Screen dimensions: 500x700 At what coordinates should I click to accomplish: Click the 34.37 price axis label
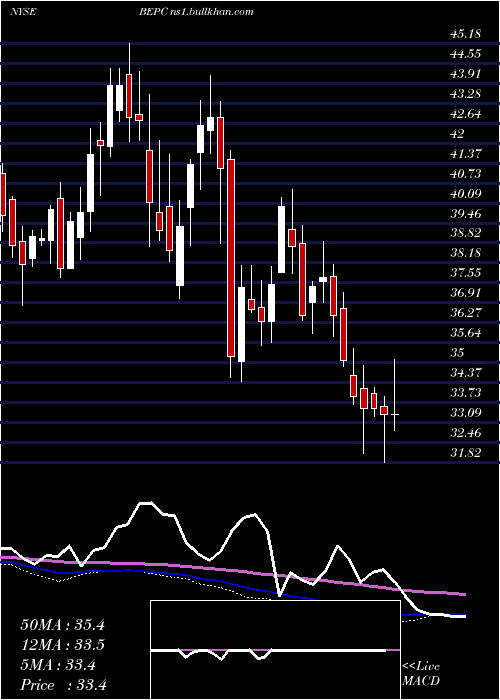coord(466,373)
